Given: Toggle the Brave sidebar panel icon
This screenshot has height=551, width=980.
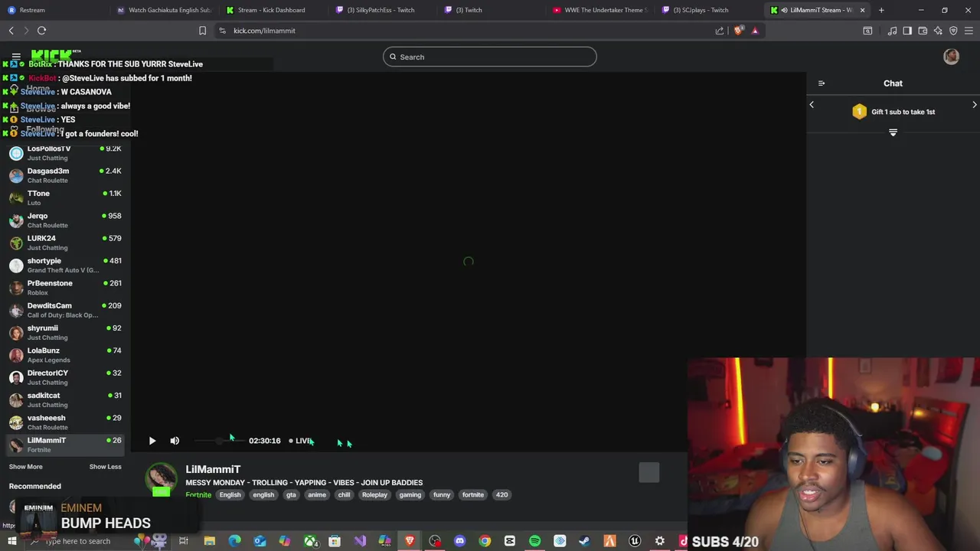Looking at the screenshot, I should click(x=907, y=31).
